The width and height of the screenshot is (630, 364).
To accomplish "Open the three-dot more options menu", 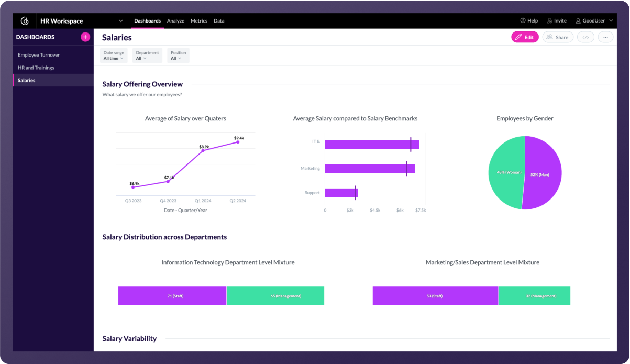I will pos(605,37).
